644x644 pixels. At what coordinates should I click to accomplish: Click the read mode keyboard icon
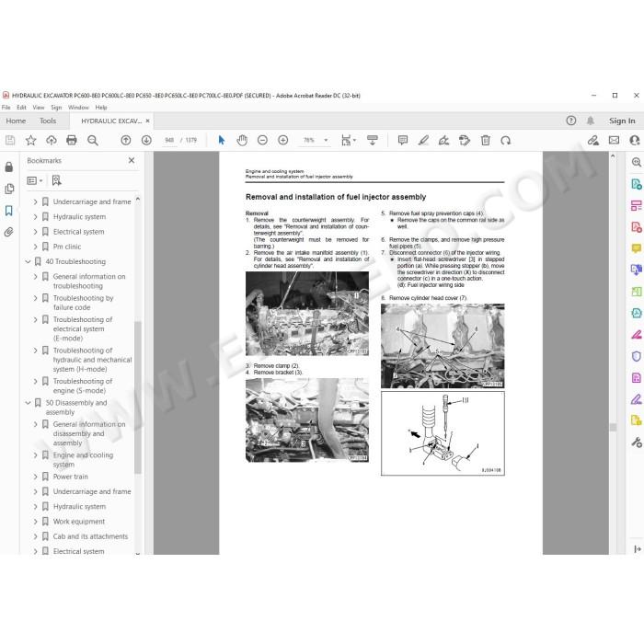[373, 141]
